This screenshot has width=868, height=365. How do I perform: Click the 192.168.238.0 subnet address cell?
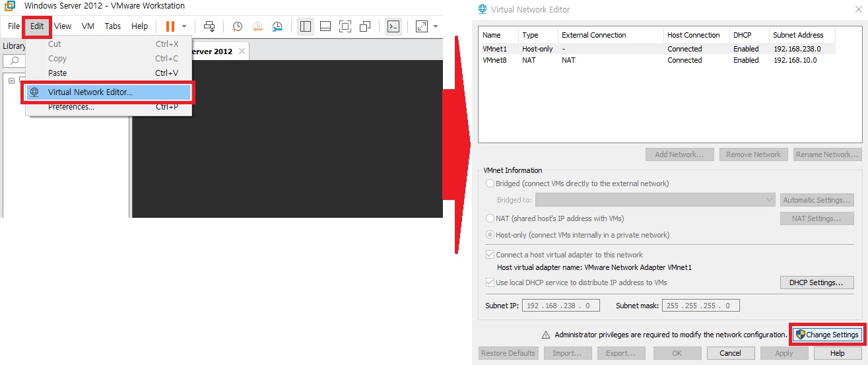pyautogui.click(x=795, y=49)
